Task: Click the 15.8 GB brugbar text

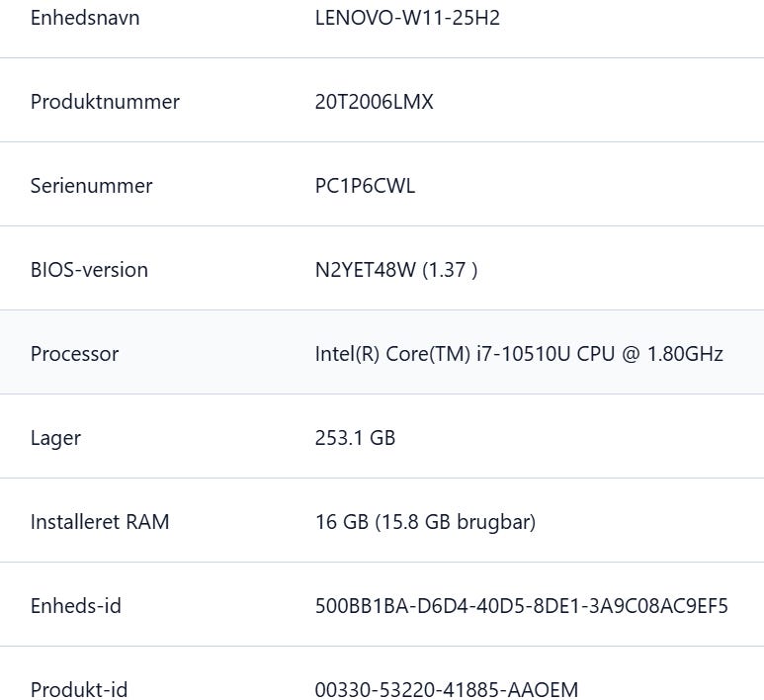Action: click(455, 522)
